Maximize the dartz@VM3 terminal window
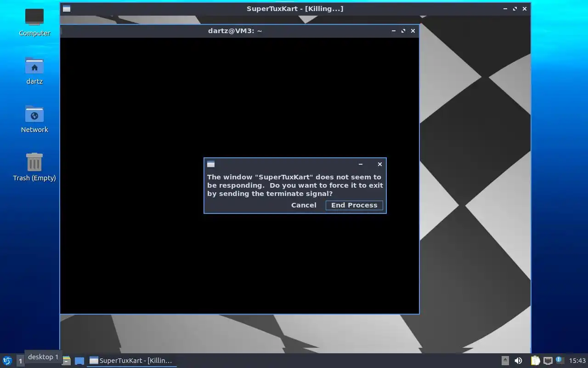Image resolution: width=588 pixels, height=368 pixels. tap(403, 31)
